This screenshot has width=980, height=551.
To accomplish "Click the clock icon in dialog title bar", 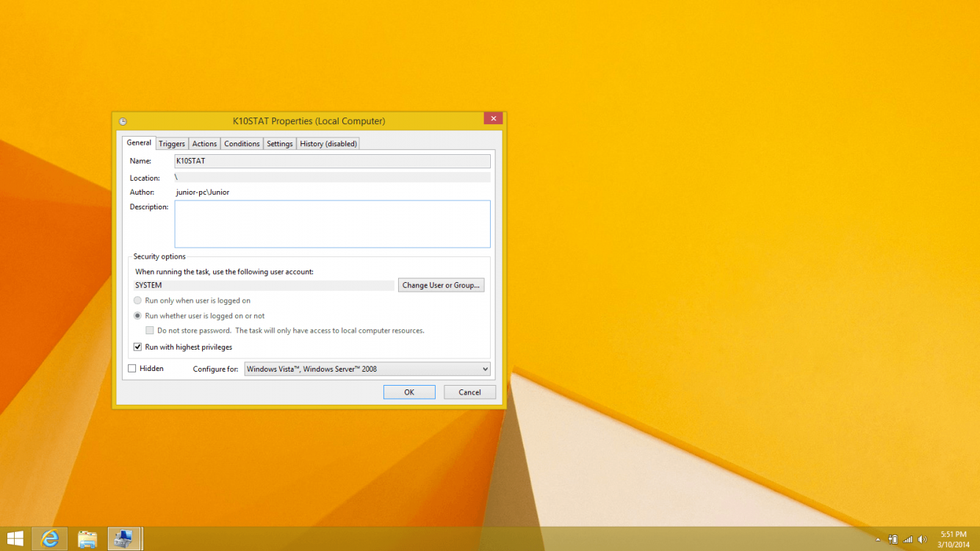I will pos(123,121).
